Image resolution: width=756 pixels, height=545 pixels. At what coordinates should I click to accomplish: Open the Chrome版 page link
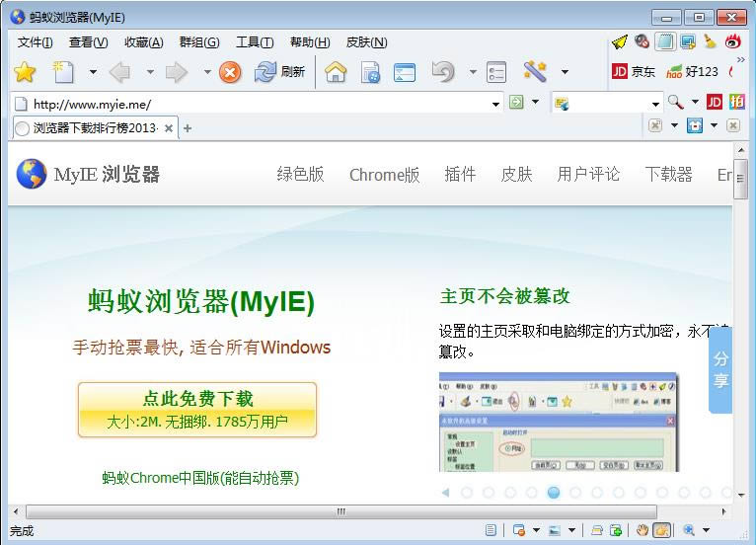[384, 175]
